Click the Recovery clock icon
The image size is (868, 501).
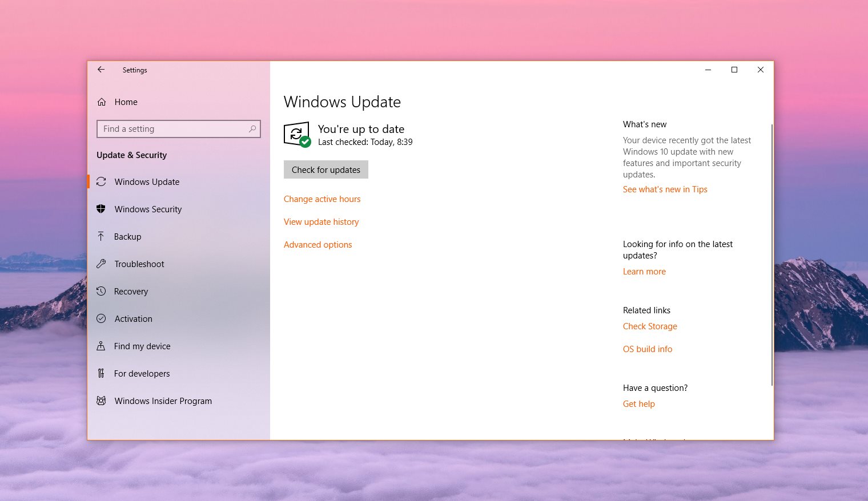coord(101,291)
